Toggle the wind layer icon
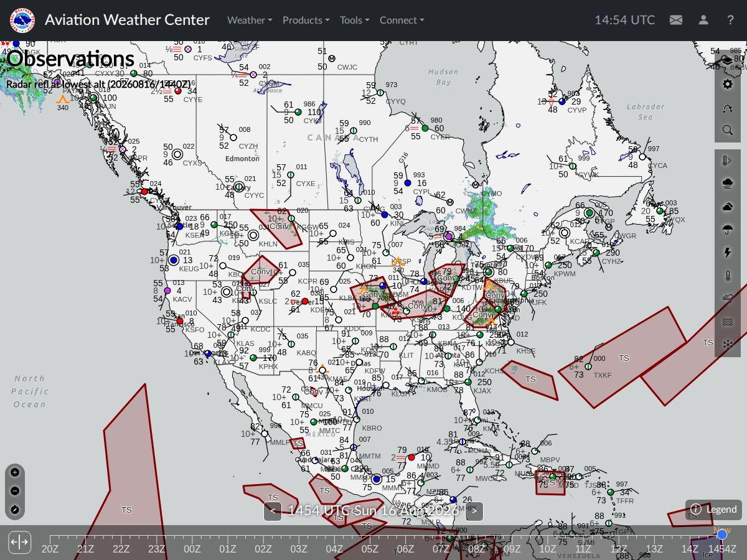This screenshot has height=560, width=747. pos(728,299)
